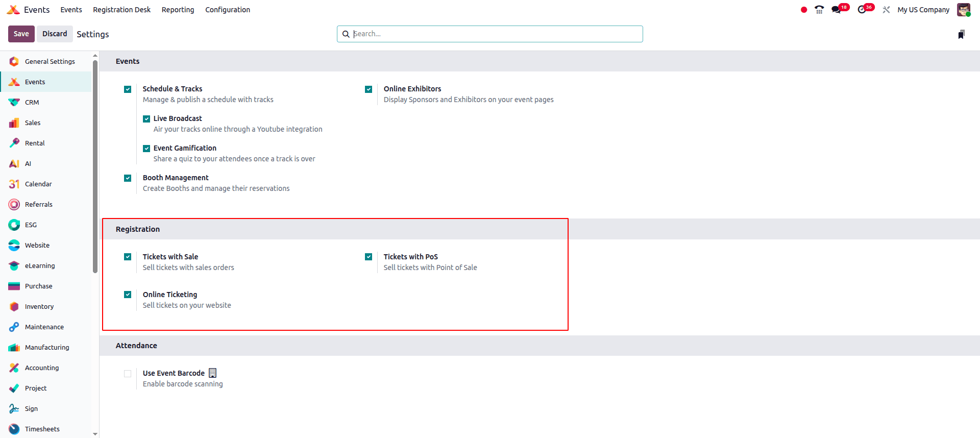Open the chat messages icon
Viewport: 980px width, 438px height.
click(836, 10)
